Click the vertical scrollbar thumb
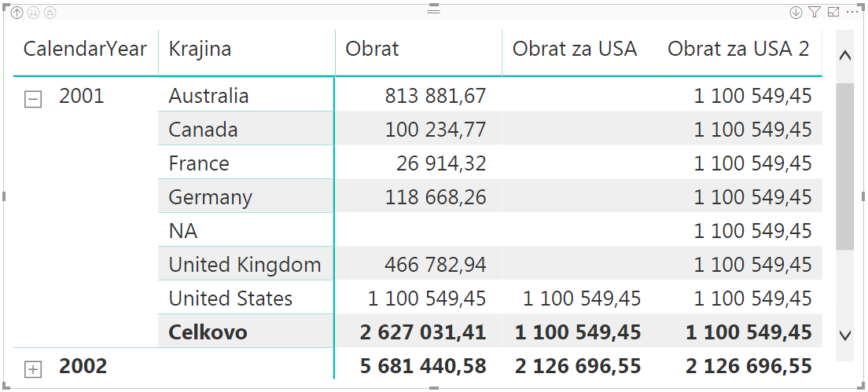868x392 pixels. tap(844, 167)
